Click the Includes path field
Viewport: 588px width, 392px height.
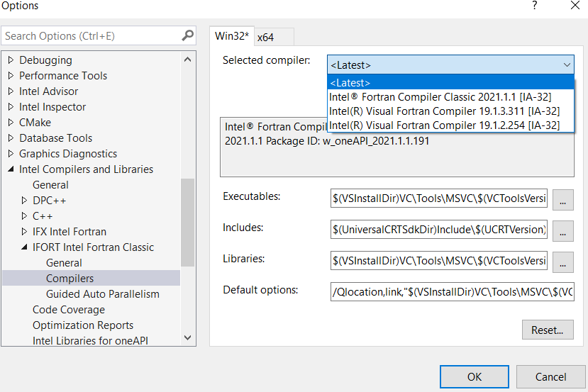[x=439, y=230]
